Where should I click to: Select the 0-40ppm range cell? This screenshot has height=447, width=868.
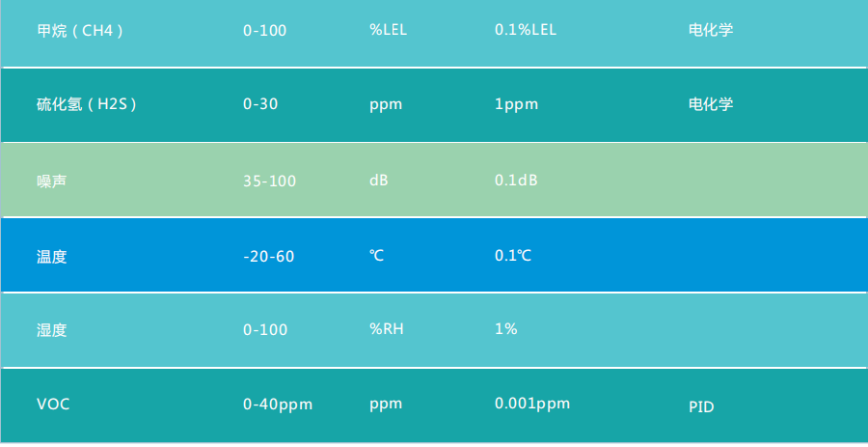point(278,405)
